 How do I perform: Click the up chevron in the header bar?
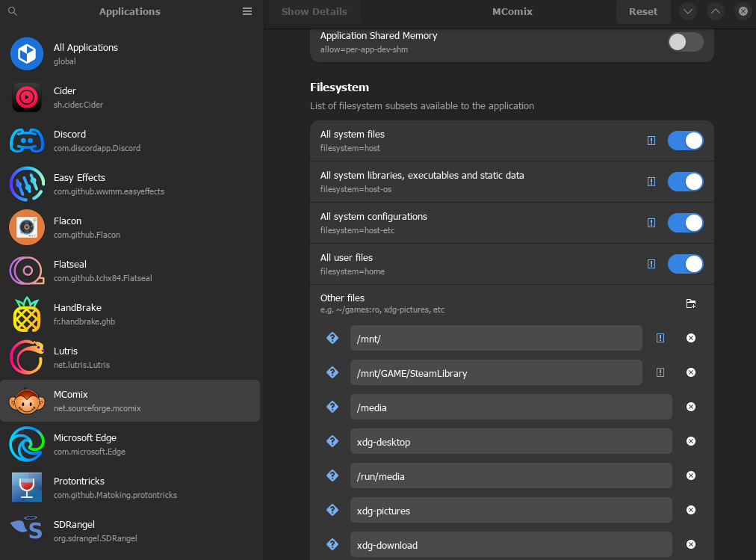pos(716,11)
